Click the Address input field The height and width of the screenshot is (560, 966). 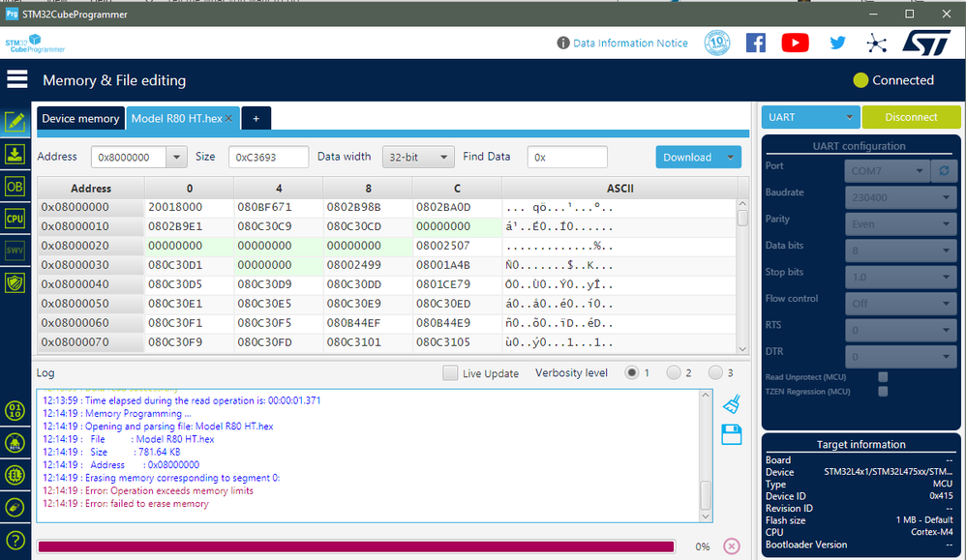[129, 157]
